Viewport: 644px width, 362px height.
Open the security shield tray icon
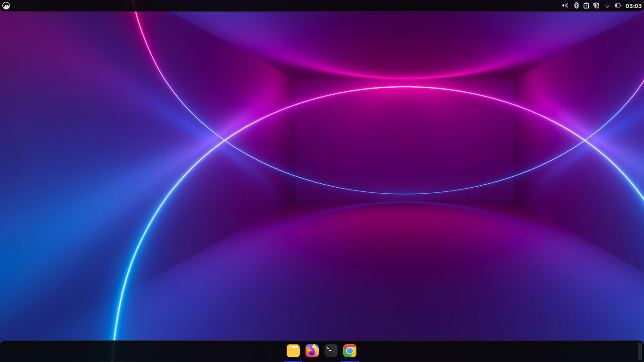click(x=596, y=6)
